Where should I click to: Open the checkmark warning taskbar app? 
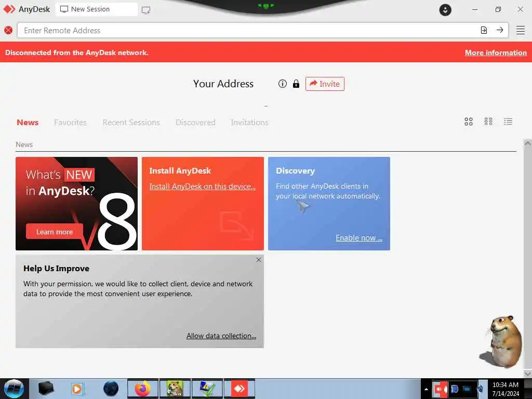(x=207, y=389)
